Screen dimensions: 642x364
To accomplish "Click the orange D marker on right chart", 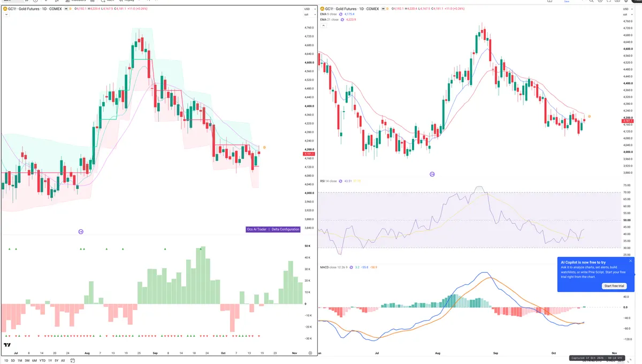I will tap(589, 116).
